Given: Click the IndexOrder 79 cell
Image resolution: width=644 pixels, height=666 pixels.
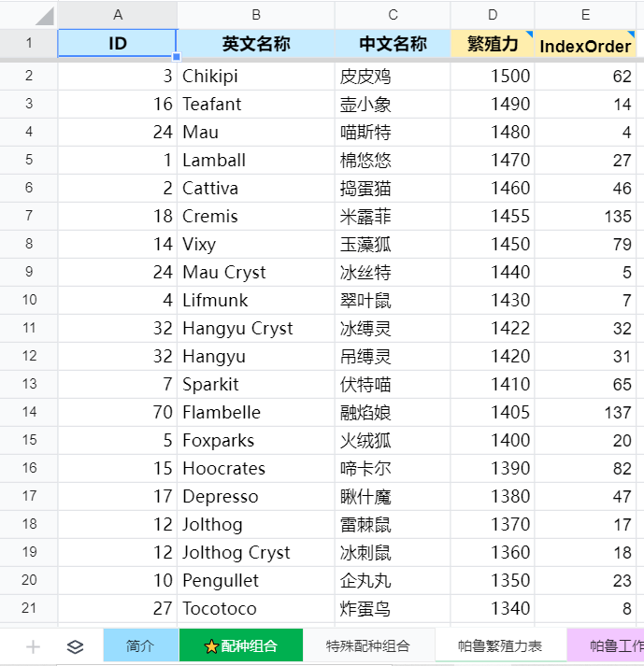Looking at the screenshot, I should (585, 244).
